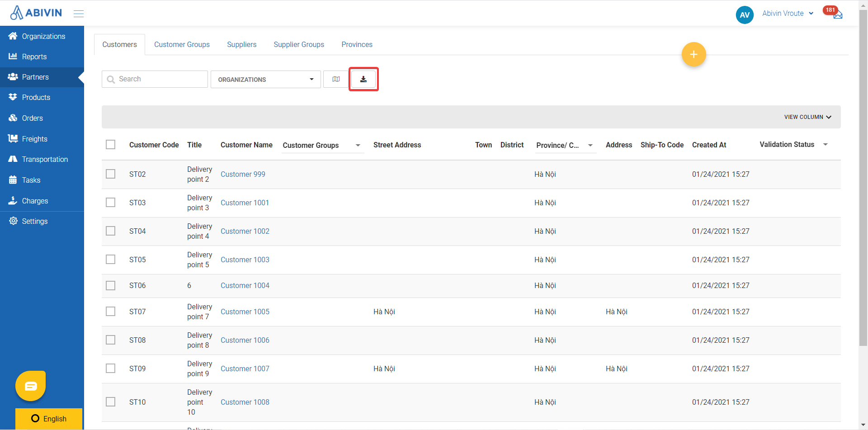Viewport: 868px width, 430px height.
Task: Click the English language selector
Action: tap(49, 419)
